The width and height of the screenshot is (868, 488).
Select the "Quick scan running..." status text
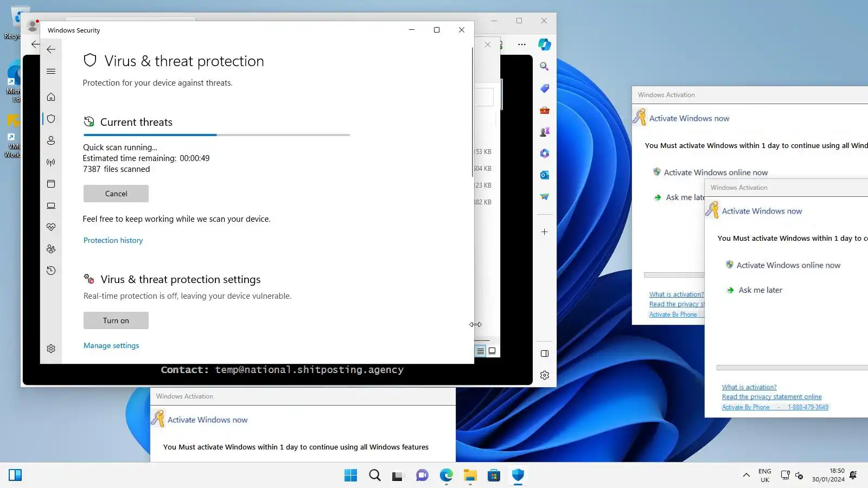120,147
